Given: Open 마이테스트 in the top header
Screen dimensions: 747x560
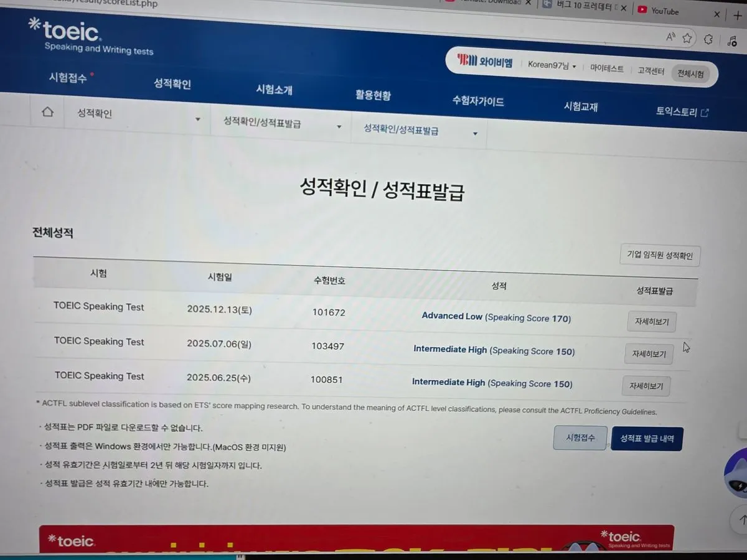Looking at the screenshot, I should [608, 68].
